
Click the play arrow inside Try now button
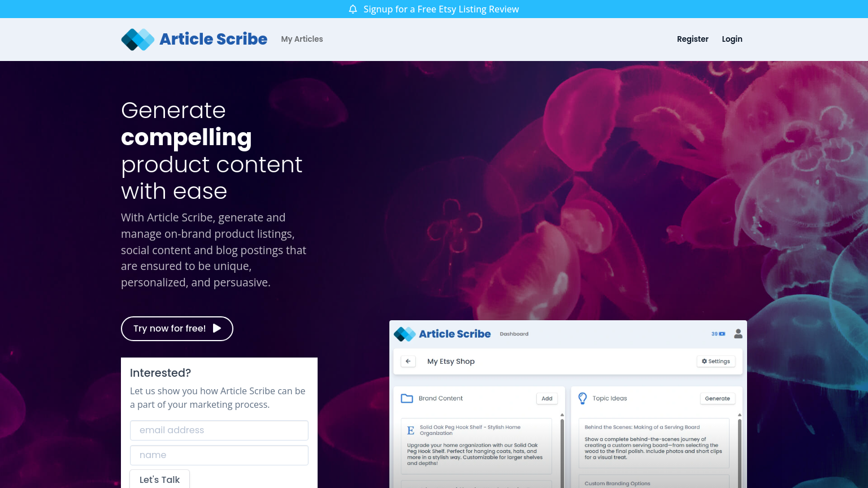point(216,328)
